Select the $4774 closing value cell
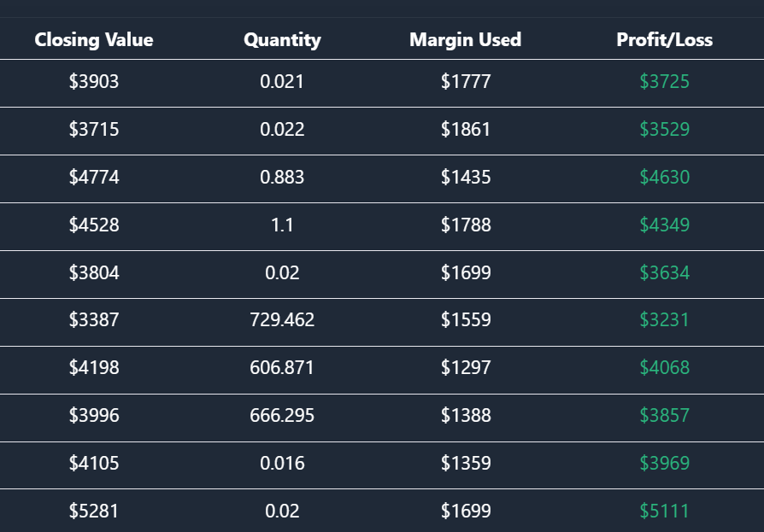Viewport: 764px width, 532px height. pos(94,178)
